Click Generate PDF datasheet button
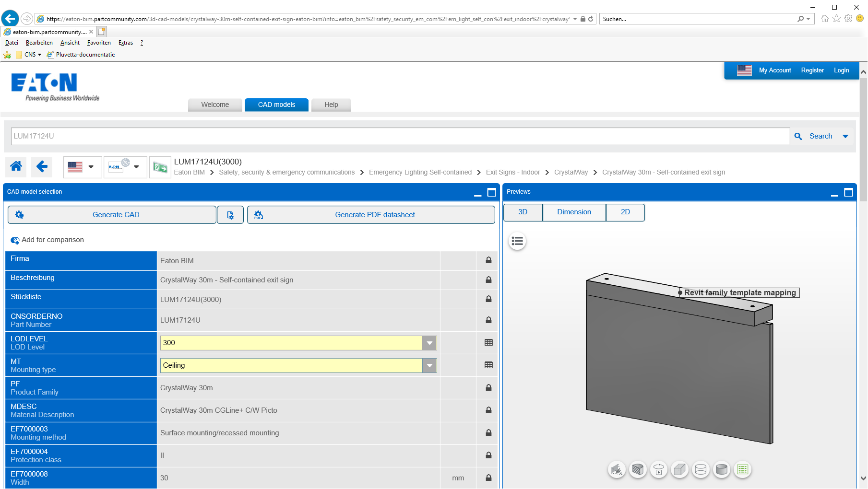 pyautogui.click(x=371, y=215)
